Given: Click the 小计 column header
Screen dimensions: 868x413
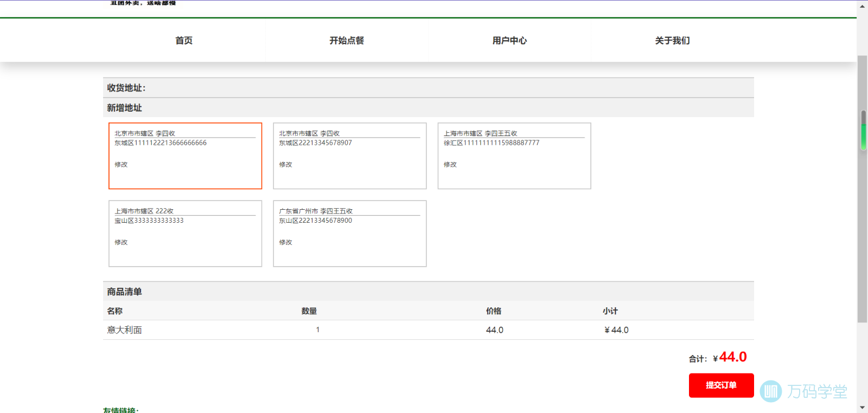Looking at the screenshot, I should pos(610,311).
